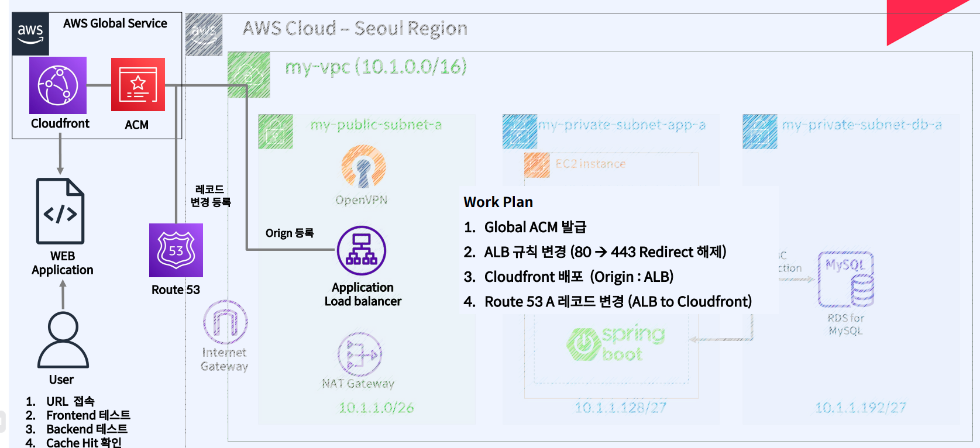This screenshot has height=448, width=980.
Task: Click step '3. Cloudfront 배포 (Origin : ALB)'
Action: pyautogui.click(x=569, y=277)
